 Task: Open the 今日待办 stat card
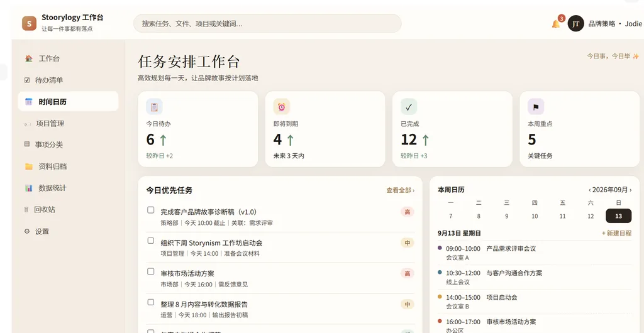pos(198,129)
